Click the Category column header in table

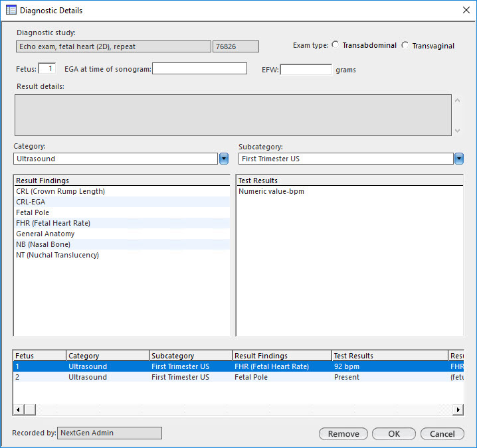(x=108, y=356)
